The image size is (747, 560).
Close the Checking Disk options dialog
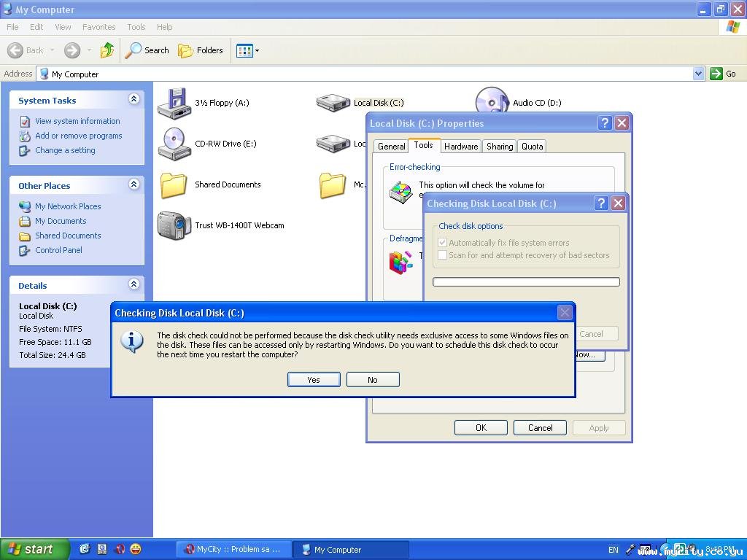click(x=618, y=203)
